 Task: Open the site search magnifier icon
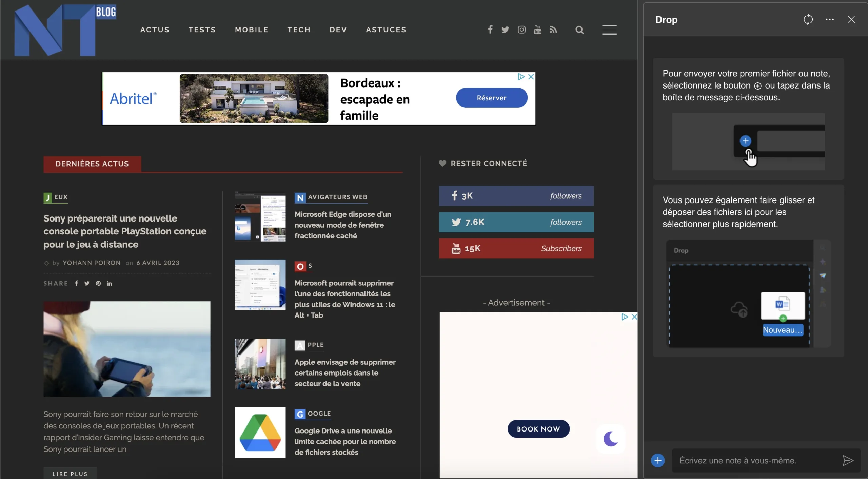pyautogui.click(x=580, y=30)
